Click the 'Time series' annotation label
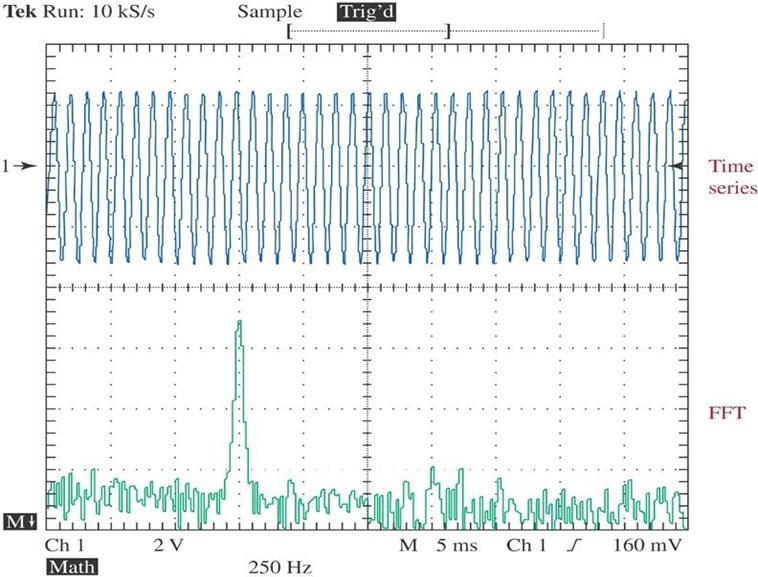Screen dimensions: 758x577 733,177
